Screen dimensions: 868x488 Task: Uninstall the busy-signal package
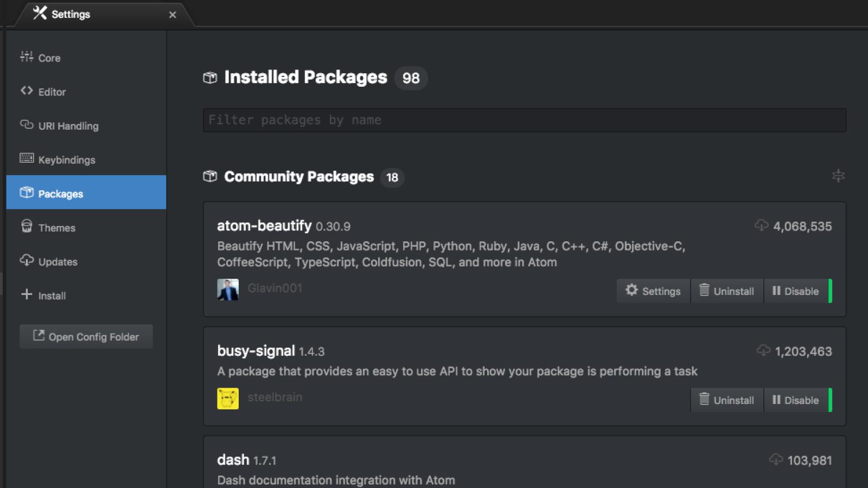pyautogui.click(x=727, y=400)
